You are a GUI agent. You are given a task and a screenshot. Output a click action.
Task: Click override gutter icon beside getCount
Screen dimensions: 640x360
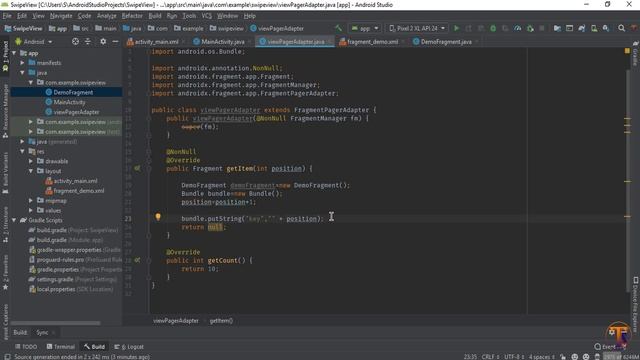pyautogui.click(x=137, y=260)
